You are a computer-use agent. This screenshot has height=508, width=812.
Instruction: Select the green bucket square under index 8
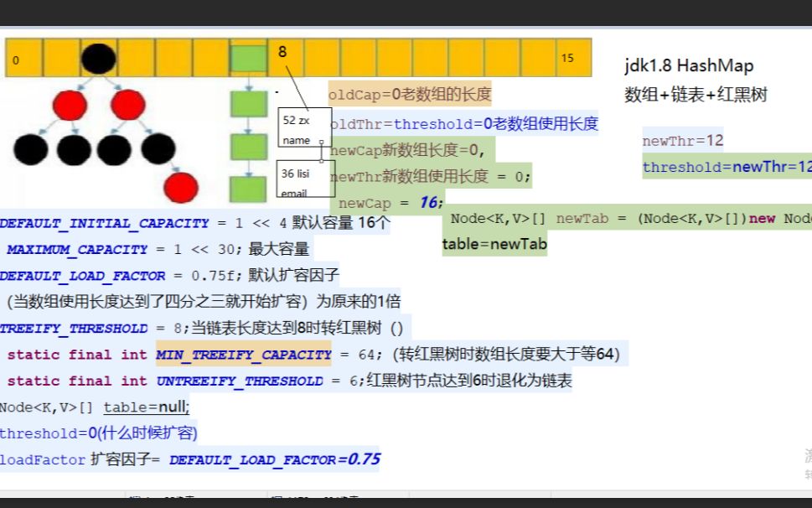point(248,59)
